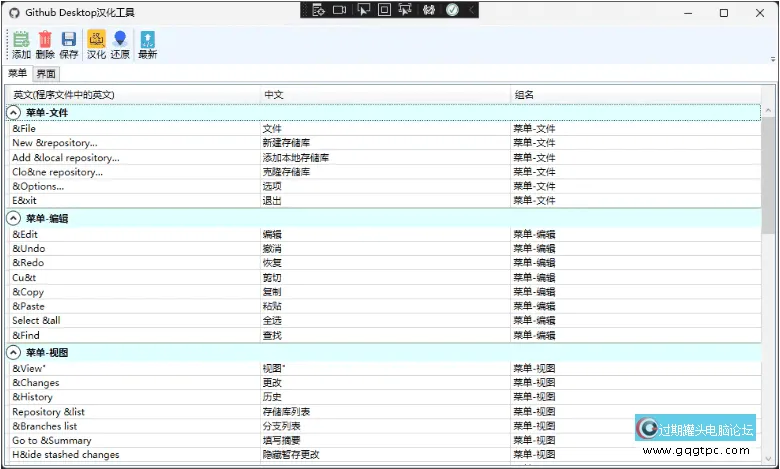Sort by the 中文 column header
Screen dimensions: 780x469
(386, 94)
